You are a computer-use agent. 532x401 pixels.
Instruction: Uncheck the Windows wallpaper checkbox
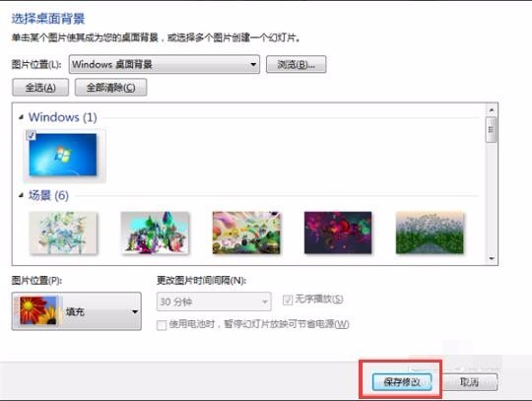click(31, 135)
